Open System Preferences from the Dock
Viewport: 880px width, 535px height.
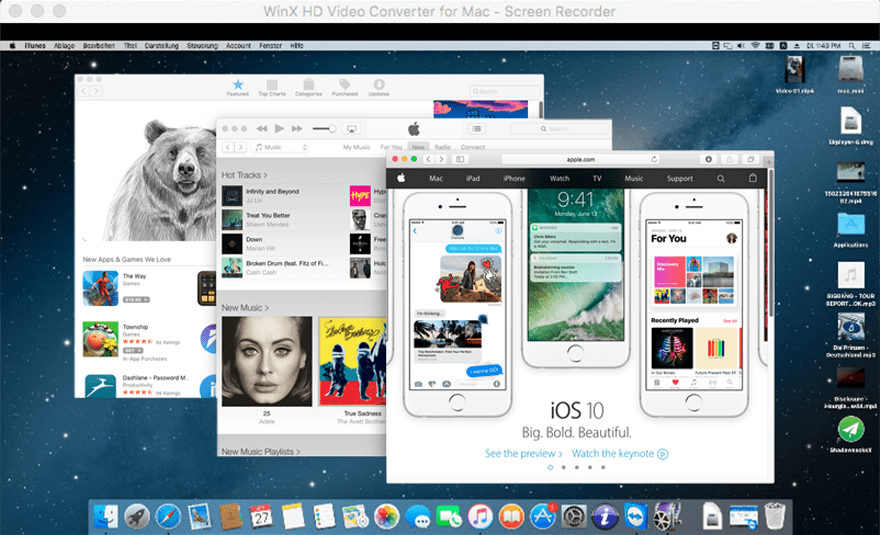574,516
